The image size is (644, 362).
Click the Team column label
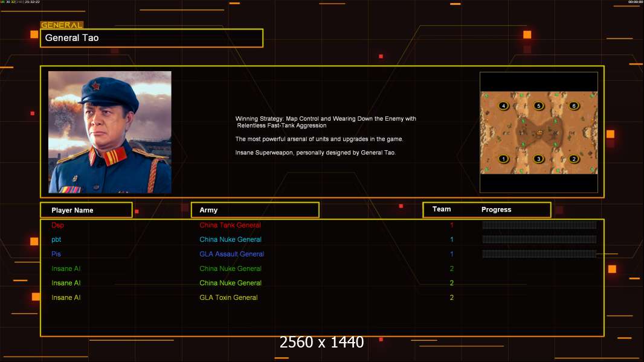click(x=442, y=209)
